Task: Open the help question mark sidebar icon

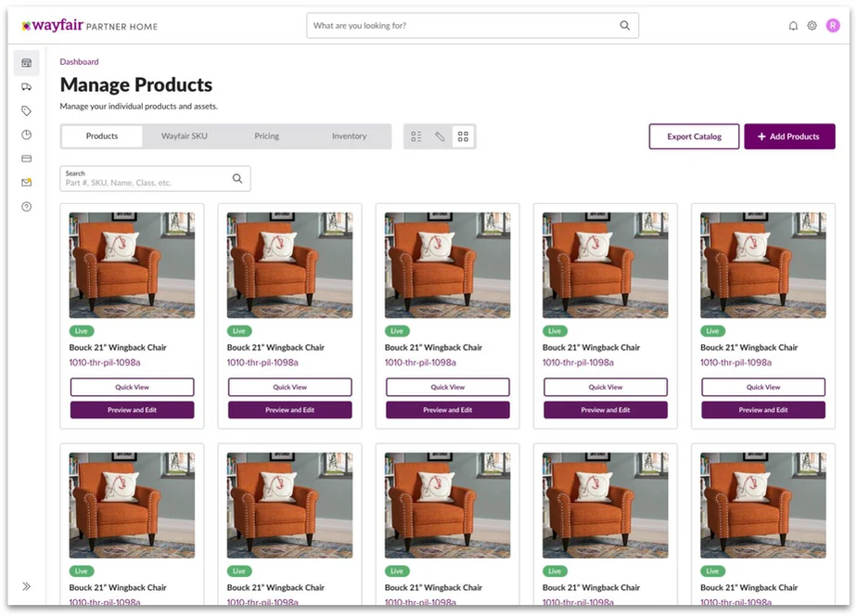Action: (x=26, y=207)
